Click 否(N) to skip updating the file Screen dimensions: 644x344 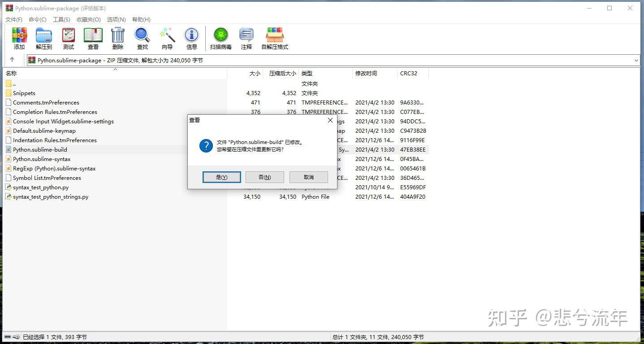click(x=264, y=177)
